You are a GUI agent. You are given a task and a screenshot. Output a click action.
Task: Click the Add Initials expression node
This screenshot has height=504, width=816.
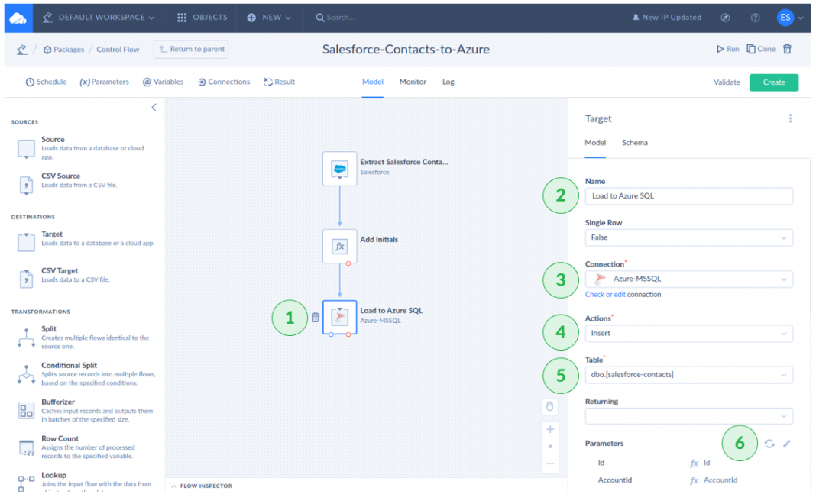[x=340, y=247]
